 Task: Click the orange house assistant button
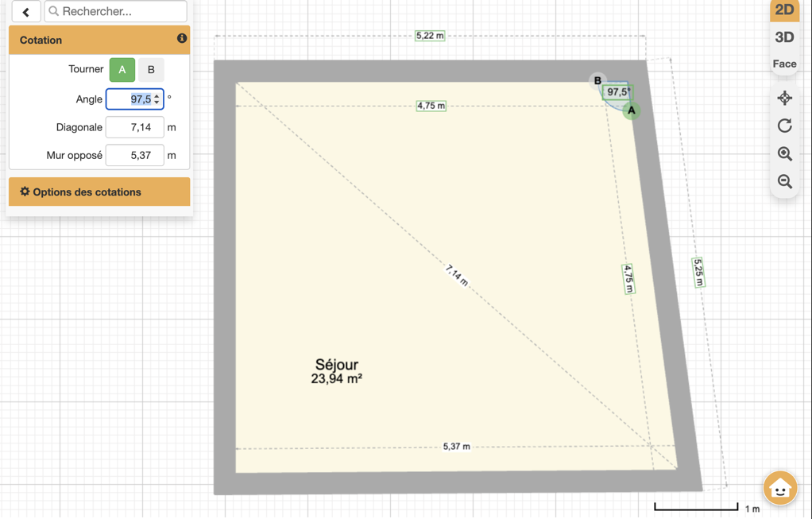780,488
